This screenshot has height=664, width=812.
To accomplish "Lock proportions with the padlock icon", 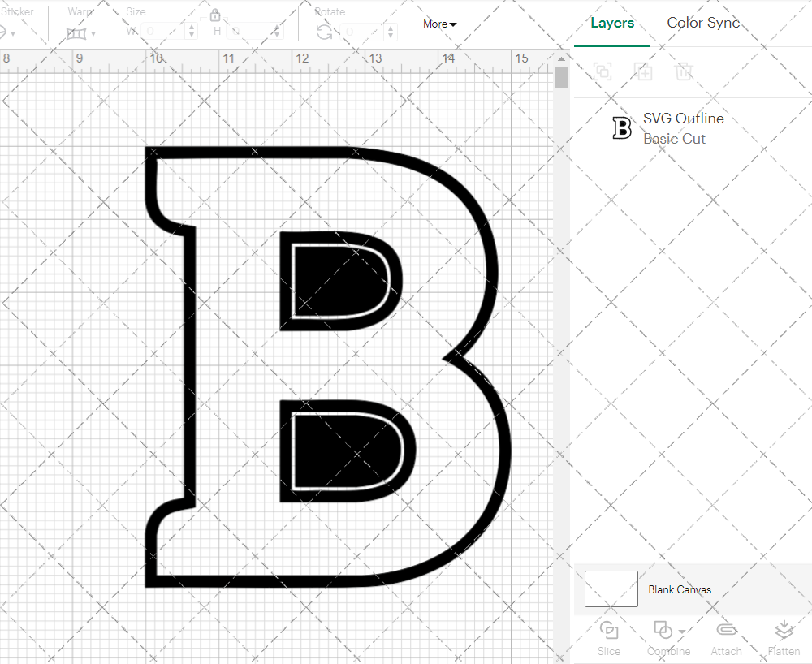I will (x=215, y=15).
